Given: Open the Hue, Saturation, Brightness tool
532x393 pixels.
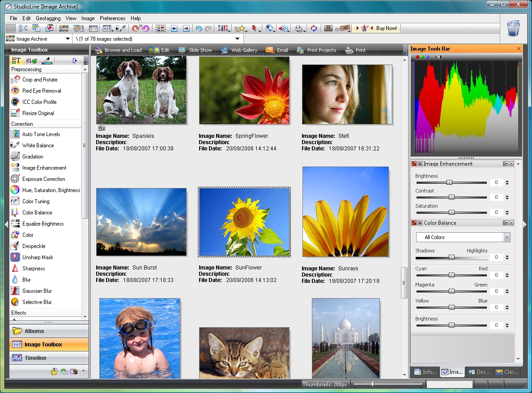Looking at the screenshot, I should (51, 190).
